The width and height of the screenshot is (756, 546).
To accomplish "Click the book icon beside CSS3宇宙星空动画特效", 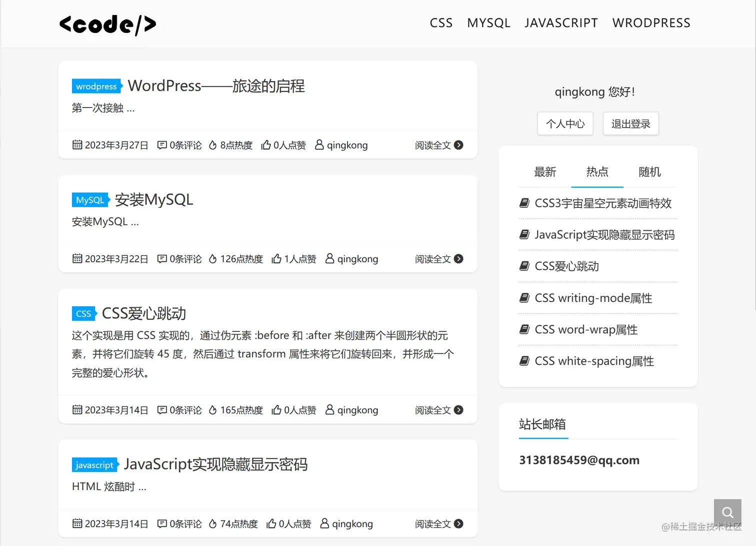I will 524,203.
